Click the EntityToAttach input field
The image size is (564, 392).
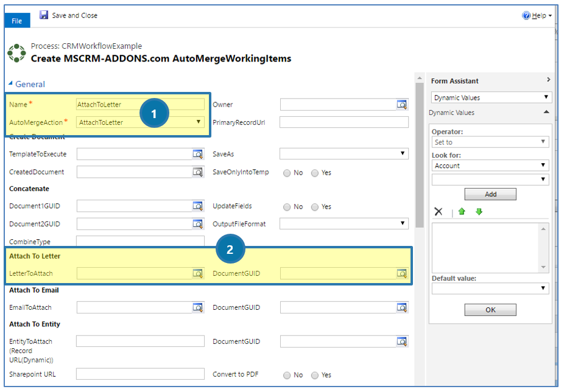140,341
